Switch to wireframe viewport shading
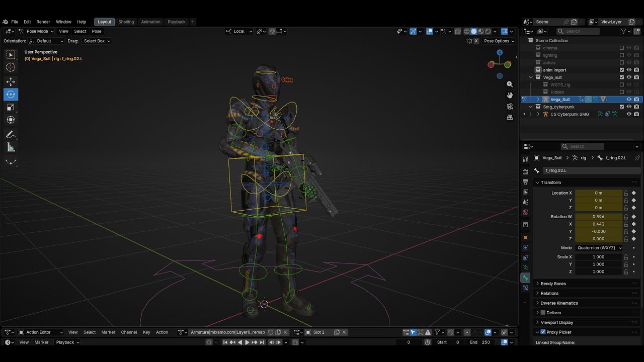This screenshot has height=362, width=644. pyautogui.click(x=466, y=31)
